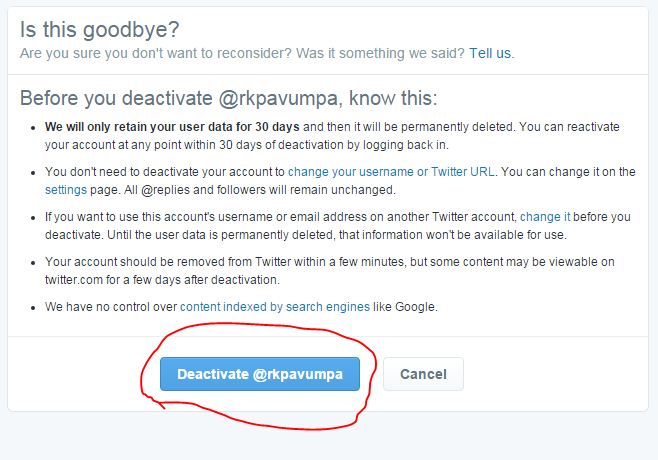Image resolution: width=658 pixels, height=460 pixels.
Task: Go to the settings page link
Action: point(66,190)
